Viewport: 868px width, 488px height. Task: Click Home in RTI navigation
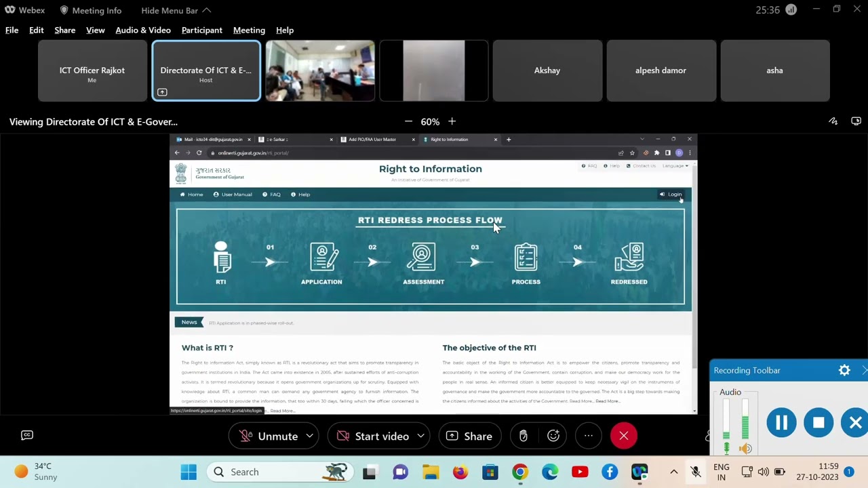coord(191,195)
